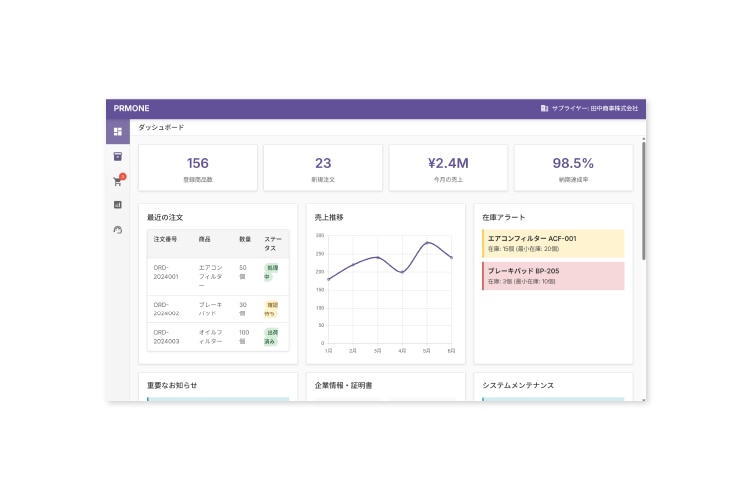
Task: Open エアコンフィルター ACF-001 stock alert
Action: click(553, 243)
